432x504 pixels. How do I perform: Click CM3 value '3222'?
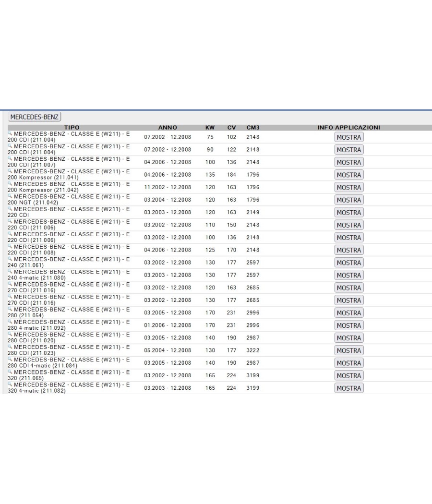(x=253, y=350)
